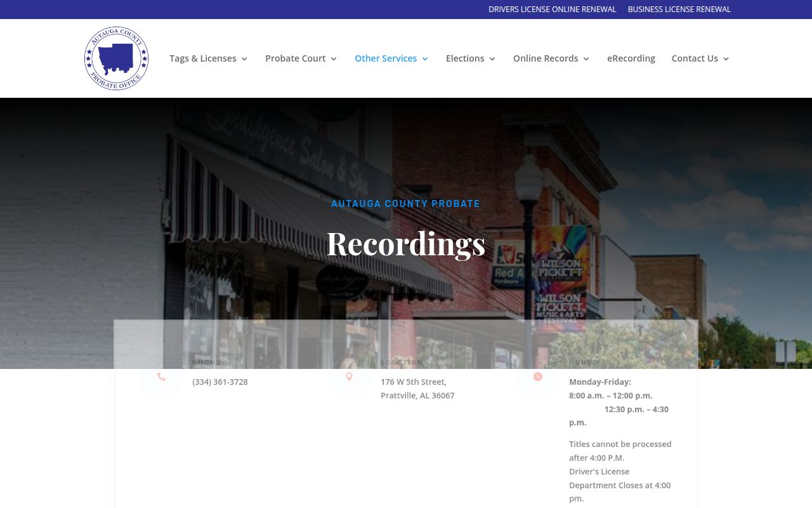The height and width of the screenshot is (508, 812).
Task: Click the clock hours icon
Action: click(x=537, y=377)
